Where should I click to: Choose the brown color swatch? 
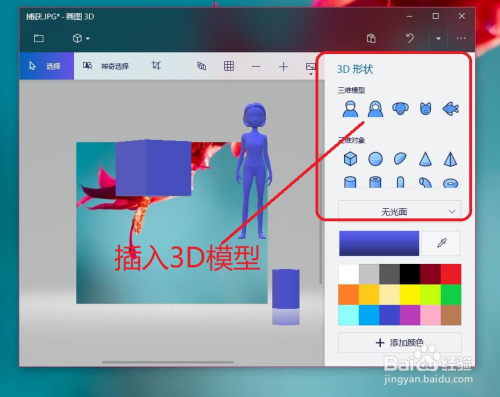coord(451,315)
